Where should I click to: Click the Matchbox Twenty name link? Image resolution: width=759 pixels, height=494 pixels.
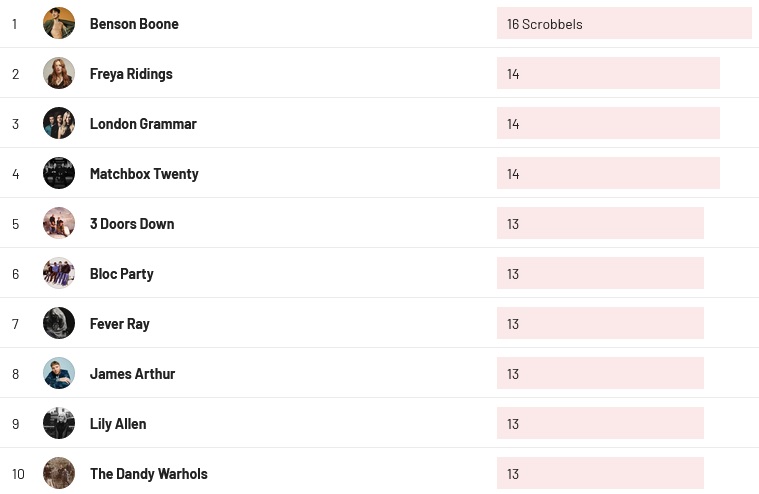pos(144,174)
